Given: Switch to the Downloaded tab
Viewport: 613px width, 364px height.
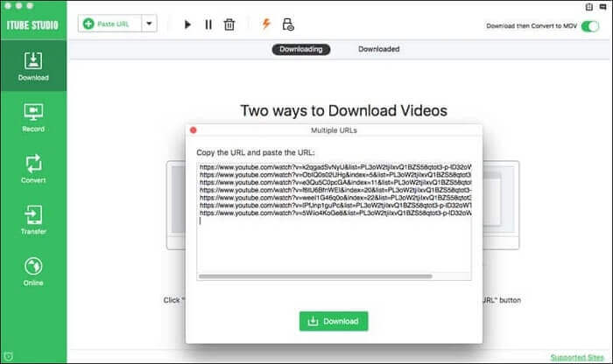Looking at the screenshot, I should point(379,49).
